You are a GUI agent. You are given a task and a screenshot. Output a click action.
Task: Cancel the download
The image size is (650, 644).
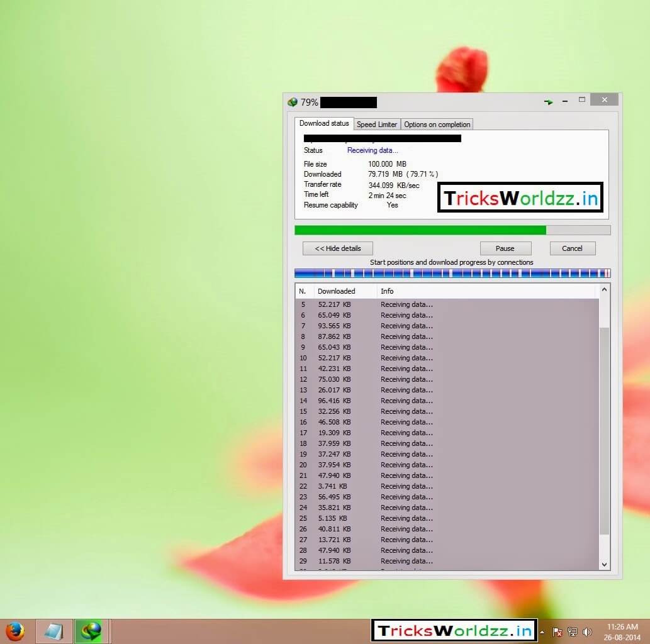tap(573, 248)
